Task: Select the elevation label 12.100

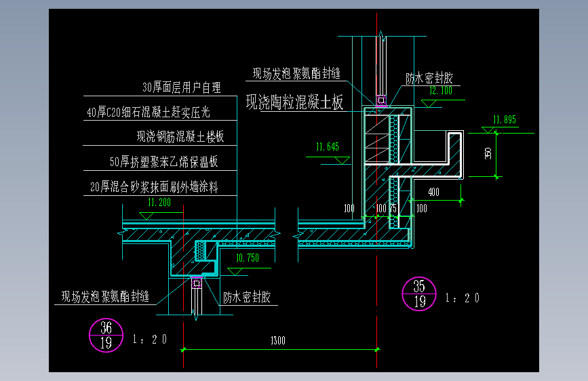Action: (441, 90)
